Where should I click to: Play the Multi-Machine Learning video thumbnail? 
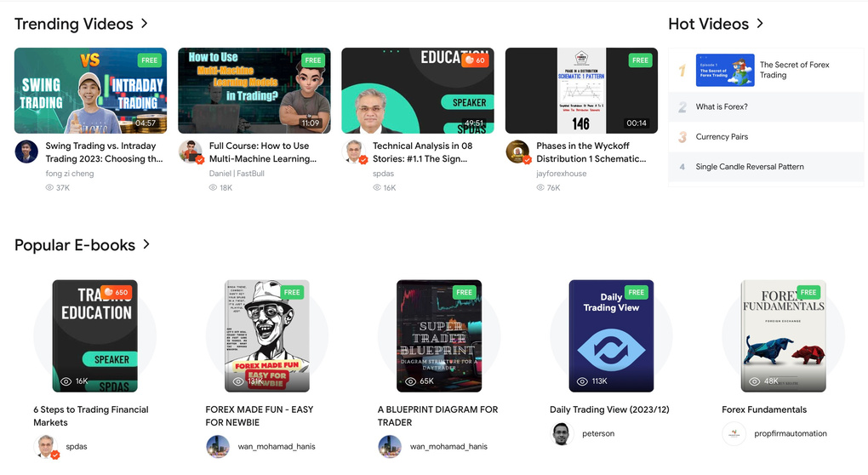254,90
